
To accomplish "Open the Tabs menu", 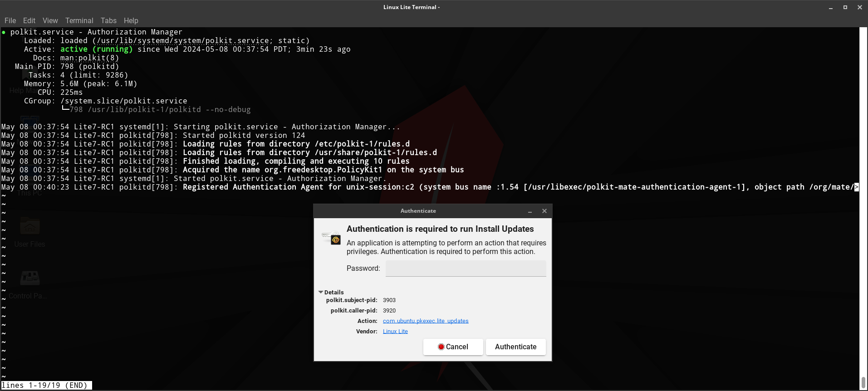I will (108, 20).
